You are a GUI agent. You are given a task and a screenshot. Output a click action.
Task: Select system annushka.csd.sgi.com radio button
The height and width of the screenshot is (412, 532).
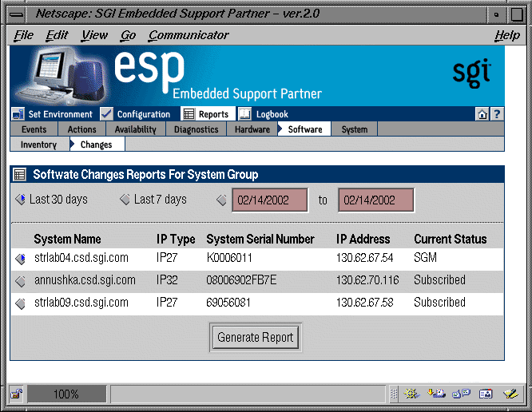pyautogui.click(x=21, y=281)
